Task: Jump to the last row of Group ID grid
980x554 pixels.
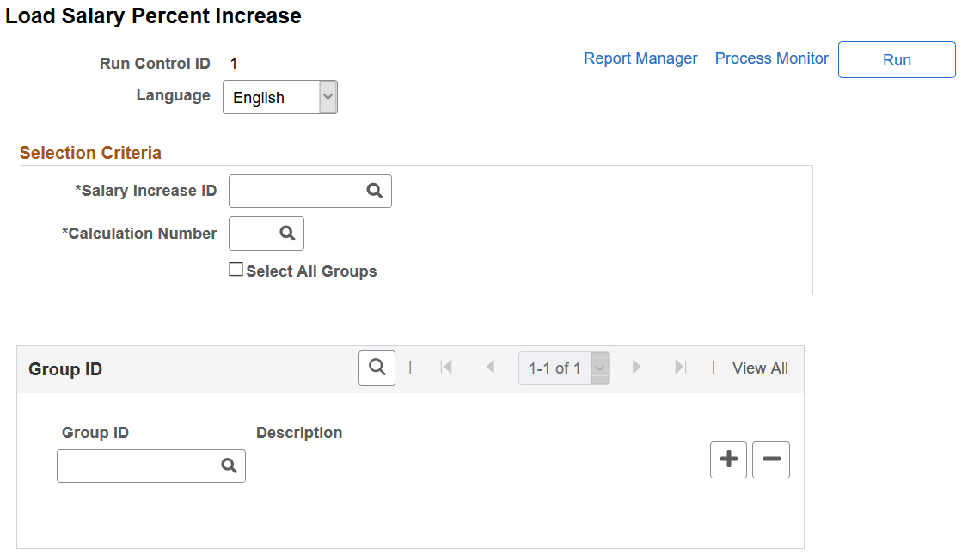Action: point(680,367)
